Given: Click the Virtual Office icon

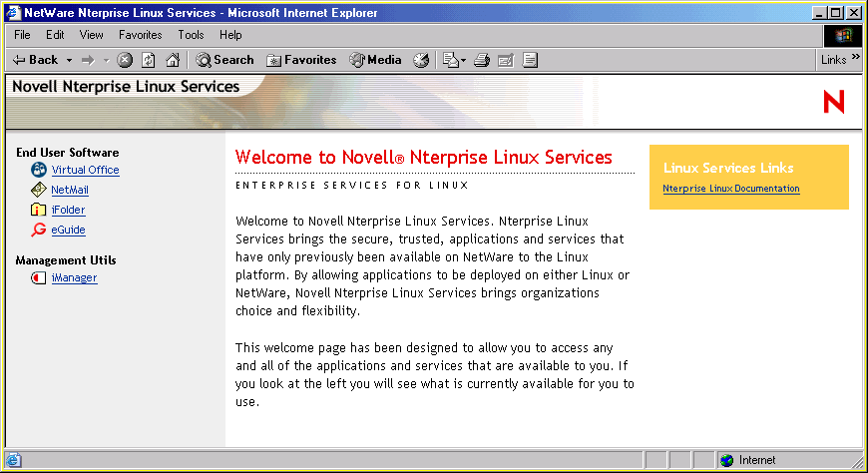Looking at the screenshot, I should [38, 170].
